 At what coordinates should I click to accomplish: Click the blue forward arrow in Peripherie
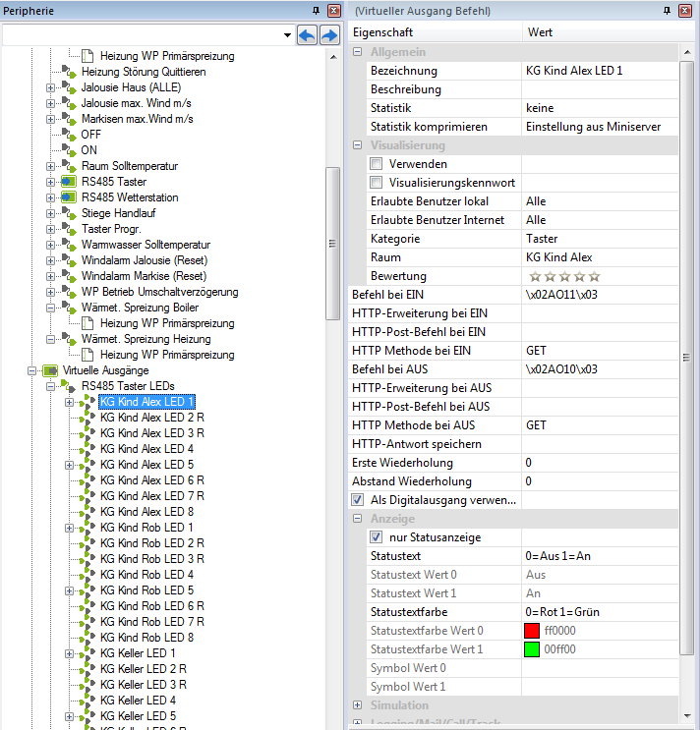pyautogui.click(x=329, y=35)
